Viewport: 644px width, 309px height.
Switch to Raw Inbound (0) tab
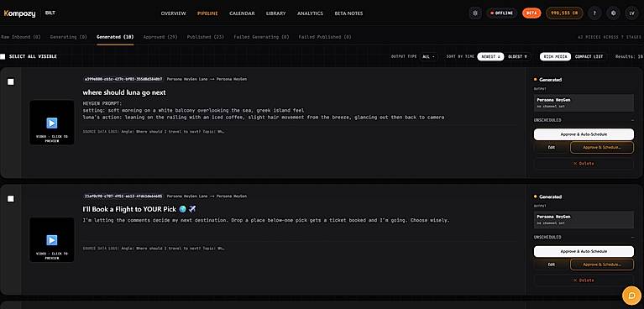point(20,37)
